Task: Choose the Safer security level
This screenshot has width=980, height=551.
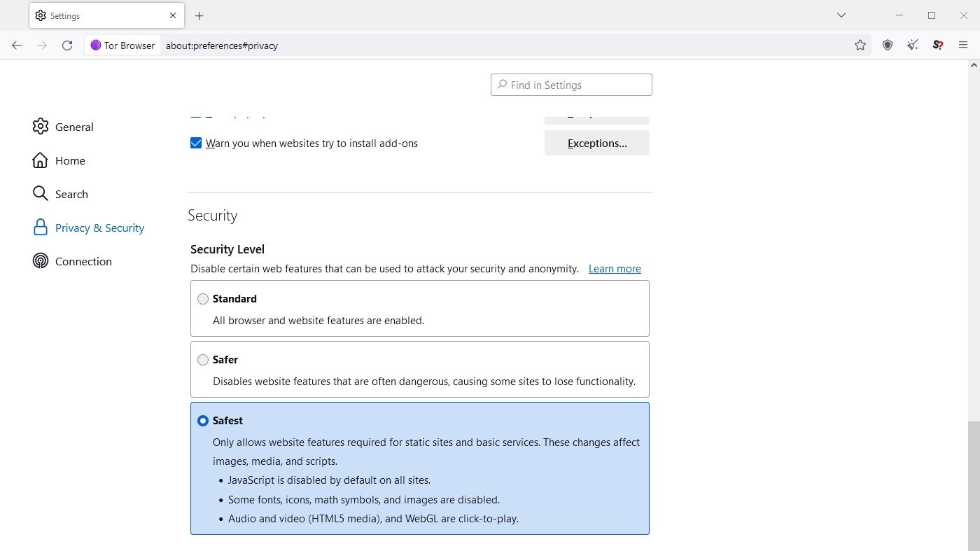Action: pyautogui.click(x=203, y=359)
